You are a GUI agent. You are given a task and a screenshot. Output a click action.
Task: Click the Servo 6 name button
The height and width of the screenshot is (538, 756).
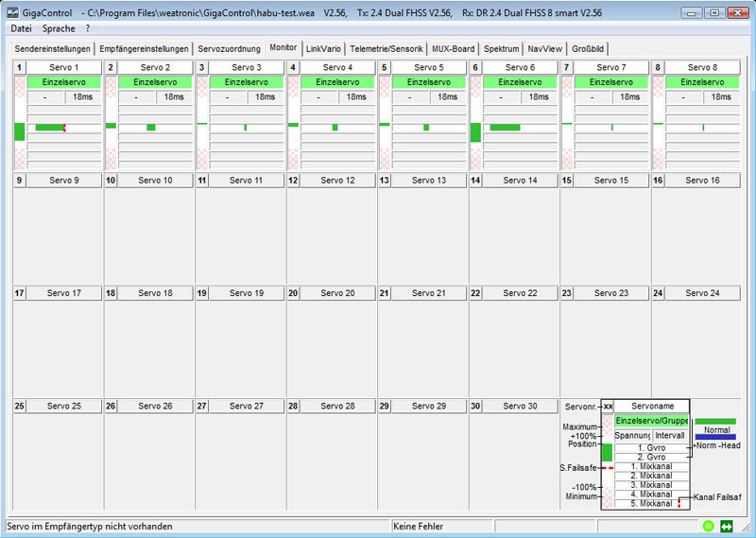(x=520, y=67)
